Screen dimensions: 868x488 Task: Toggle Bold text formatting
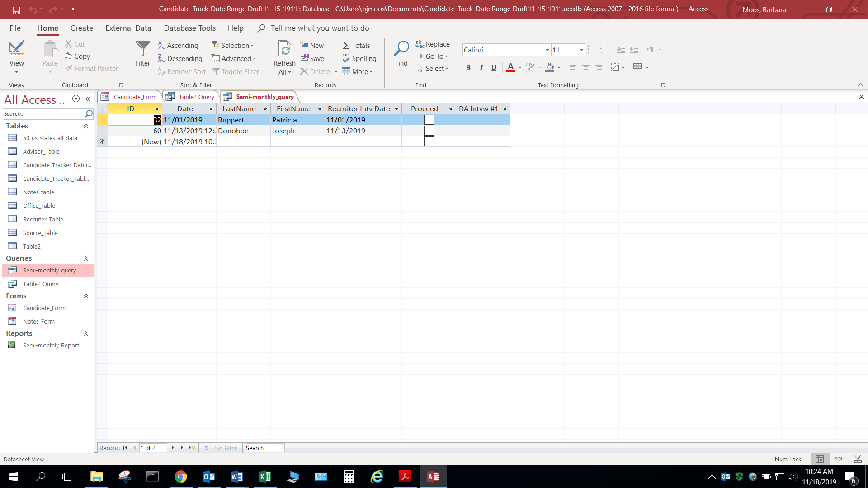[468, 67]
